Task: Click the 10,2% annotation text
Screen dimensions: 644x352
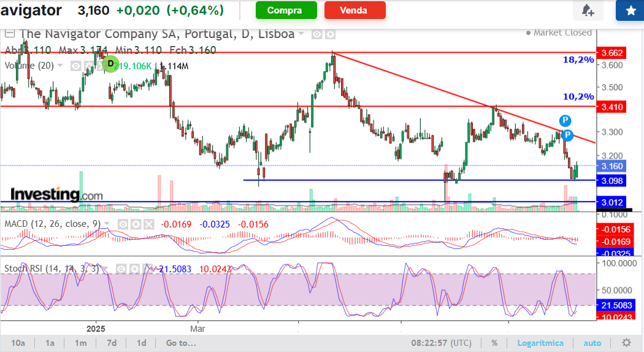Action: [x=578, y=97]
